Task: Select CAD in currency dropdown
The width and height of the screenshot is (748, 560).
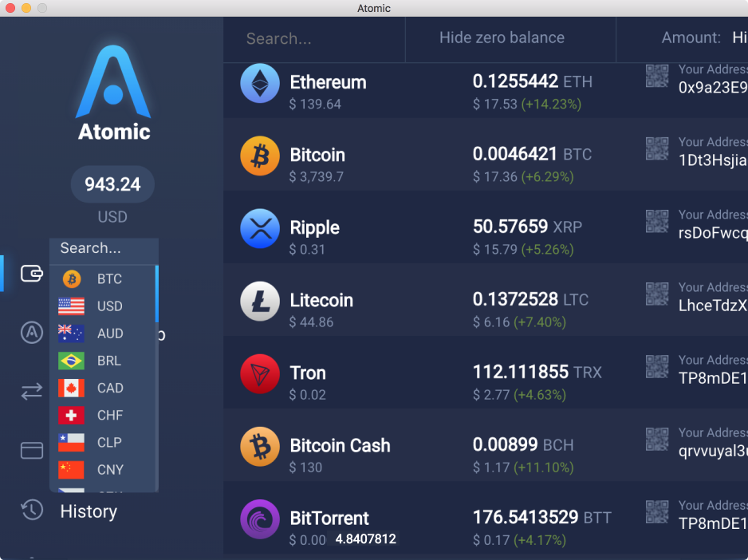Action: pos(102,388)
